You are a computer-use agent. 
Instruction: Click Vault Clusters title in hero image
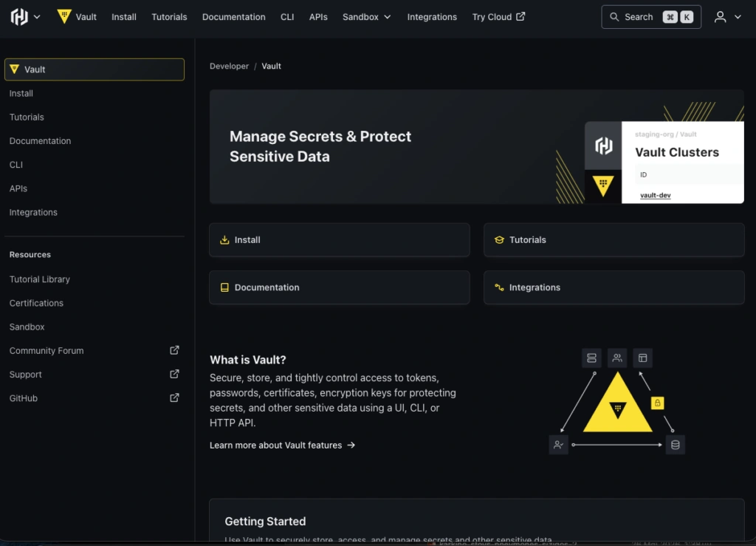point(677,152)
